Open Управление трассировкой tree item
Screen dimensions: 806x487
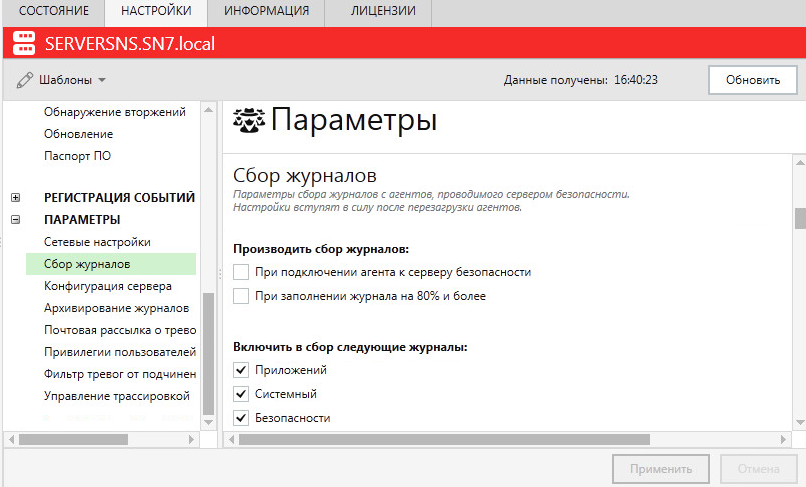pyautogui.click(x=117, y=396)
